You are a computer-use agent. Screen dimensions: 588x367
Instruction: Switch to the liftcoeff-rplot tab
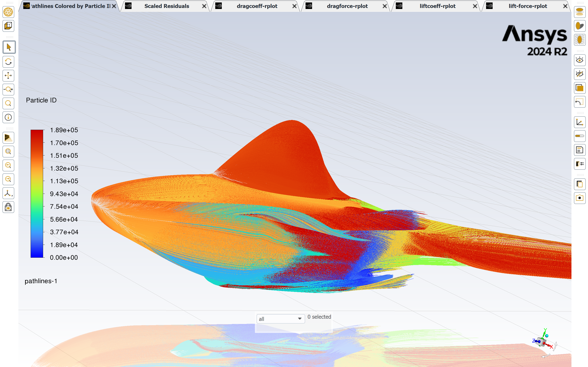click(437, 6)
